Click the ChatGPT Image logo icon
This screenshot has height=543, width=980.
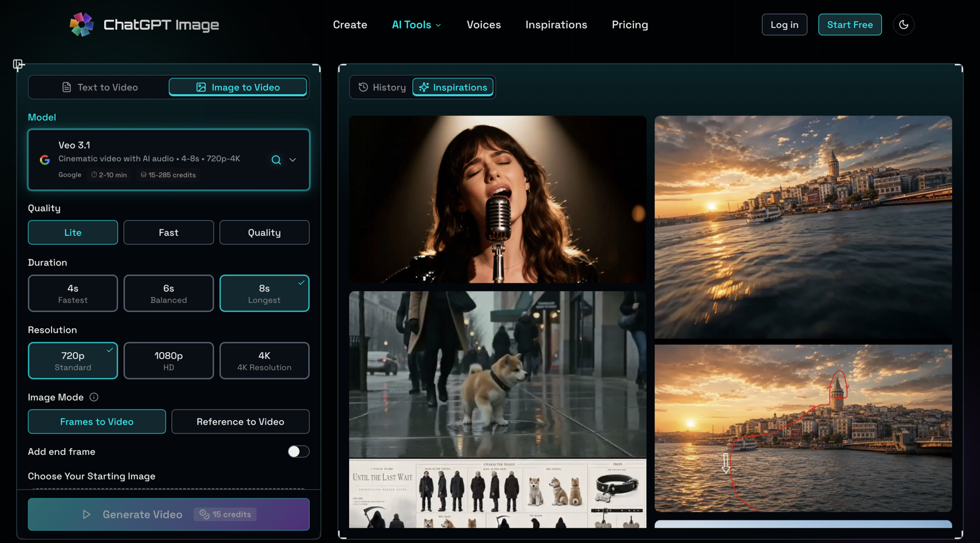[x=81, y=24]
